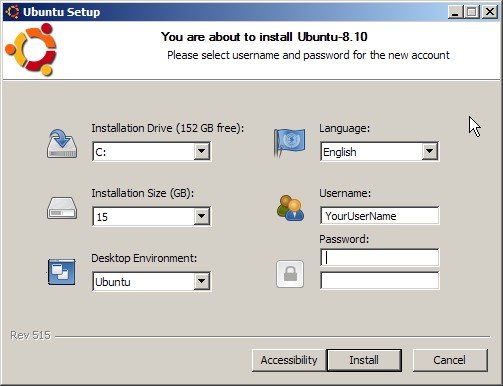The image size is (503, 386).
Task: Click the large Ubuntu logo in header
Action: [x=31, y=49]
